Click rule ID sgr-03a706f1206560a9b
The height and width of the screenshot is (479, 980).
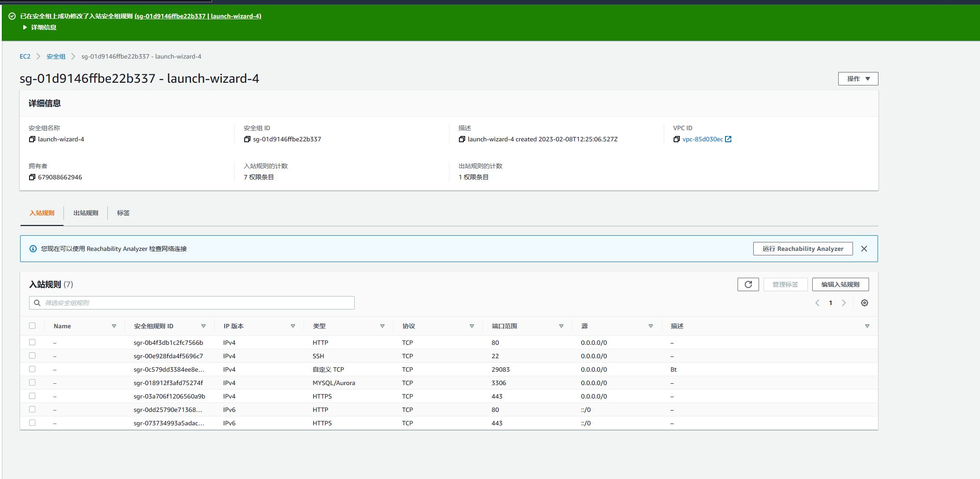pyautogui.click(x=170, y=396)
